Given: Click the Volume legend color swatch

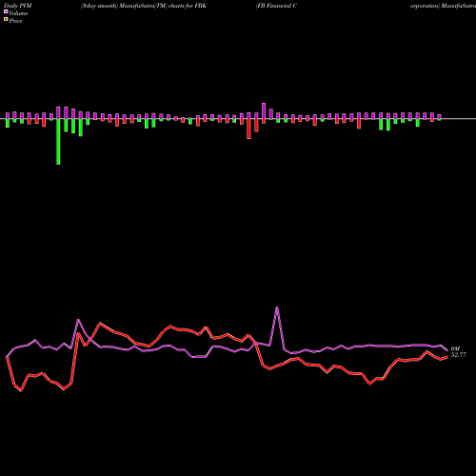Looking at the screenshot, I should tap(6, 11).
